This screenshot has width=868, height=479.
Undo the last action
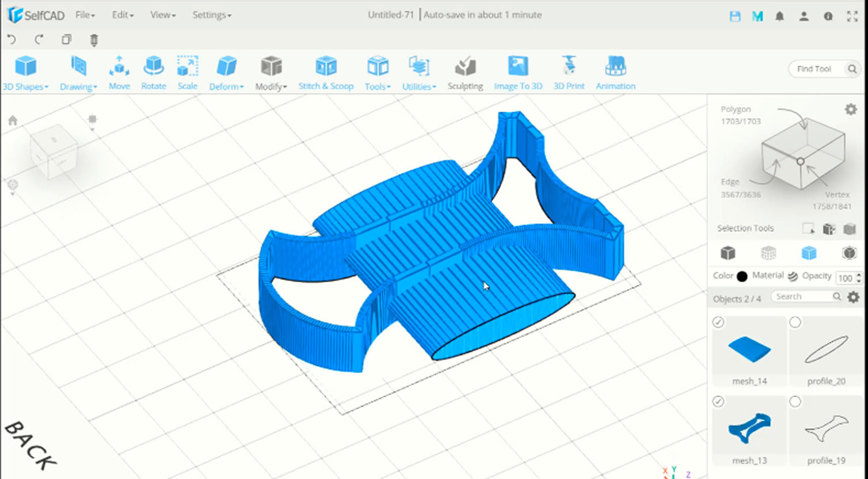coord(12,40)
